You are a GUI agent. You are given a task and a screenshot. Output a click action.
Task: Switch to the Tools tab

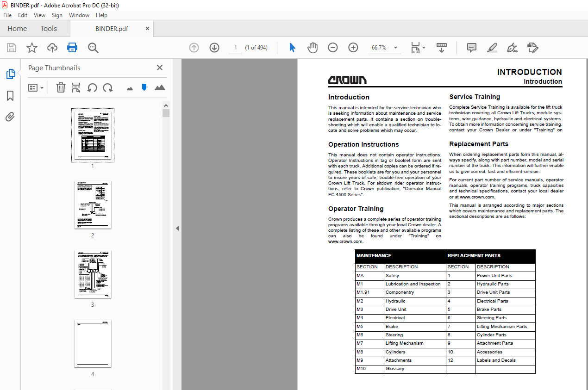pyautogui.click(x=49, y=29)
